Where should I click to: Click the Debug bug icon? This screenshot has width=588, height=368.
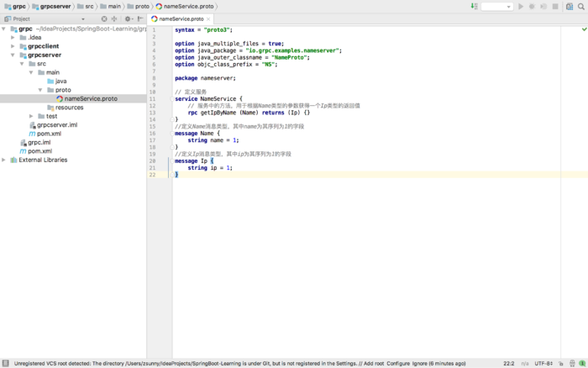click(532, 6)
